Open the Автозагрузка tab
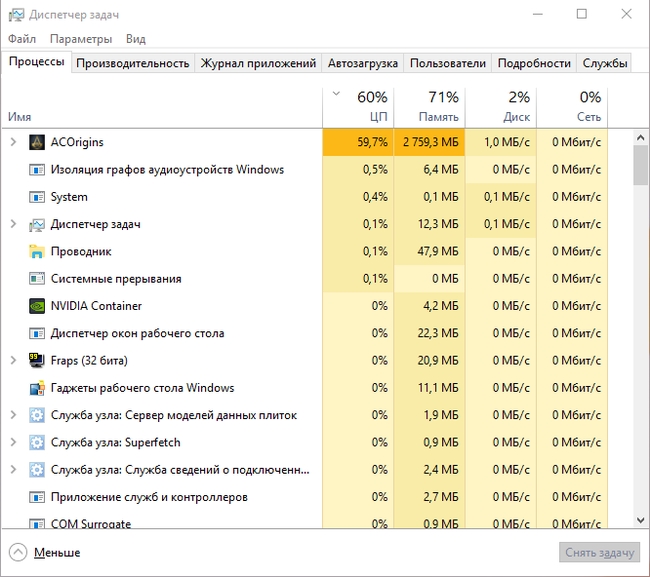 (362, 63)
